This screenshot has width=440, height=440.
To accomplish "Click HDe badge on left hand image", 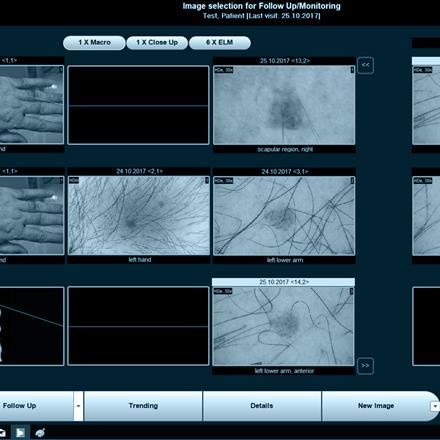I will (x=74, y=180).
